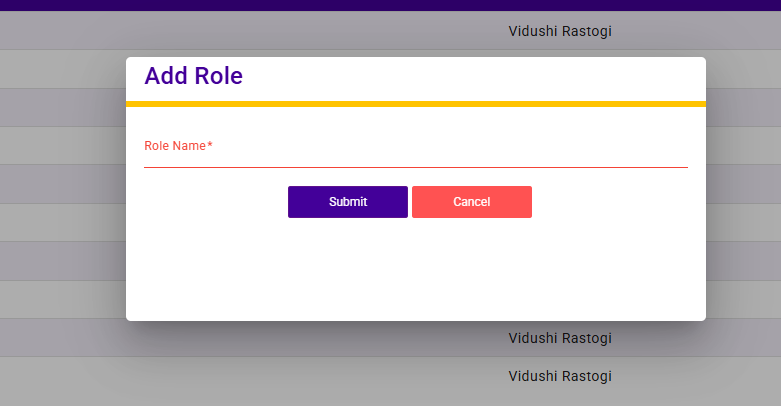Image resolution: width=781 pixels, height=406 pixels.
Task: Click the dark purple header bar
Action: tap(390, 5)
